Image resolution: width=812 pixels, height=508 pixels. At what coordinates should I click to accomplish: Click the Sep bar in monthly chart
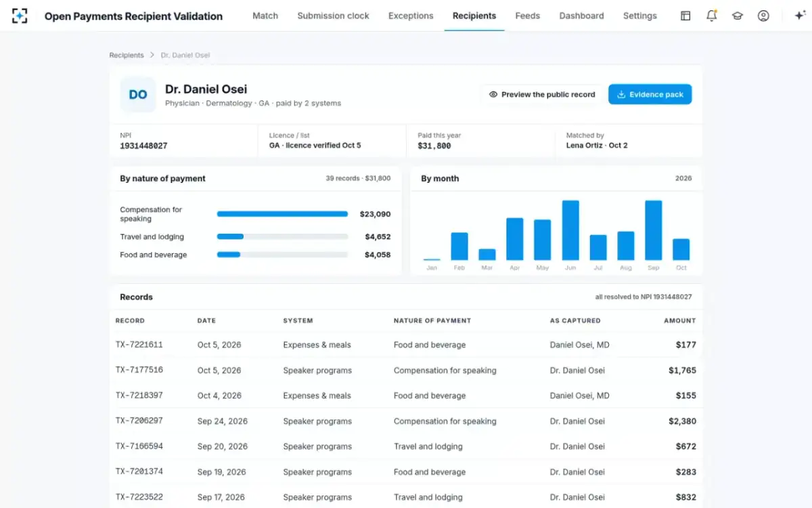point(654,230)
